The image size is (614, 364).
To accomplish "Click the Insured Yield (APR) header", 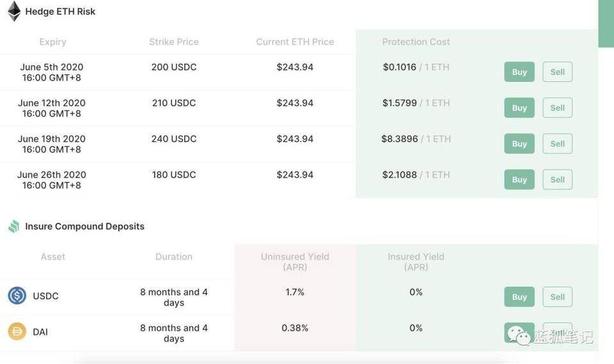I will (416, 261).
